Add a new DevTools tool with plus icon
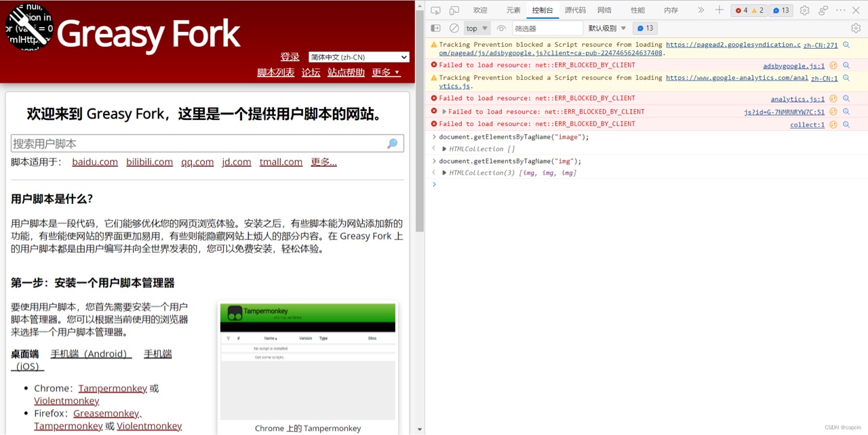The image size is (868, 435). pos(719,10)
